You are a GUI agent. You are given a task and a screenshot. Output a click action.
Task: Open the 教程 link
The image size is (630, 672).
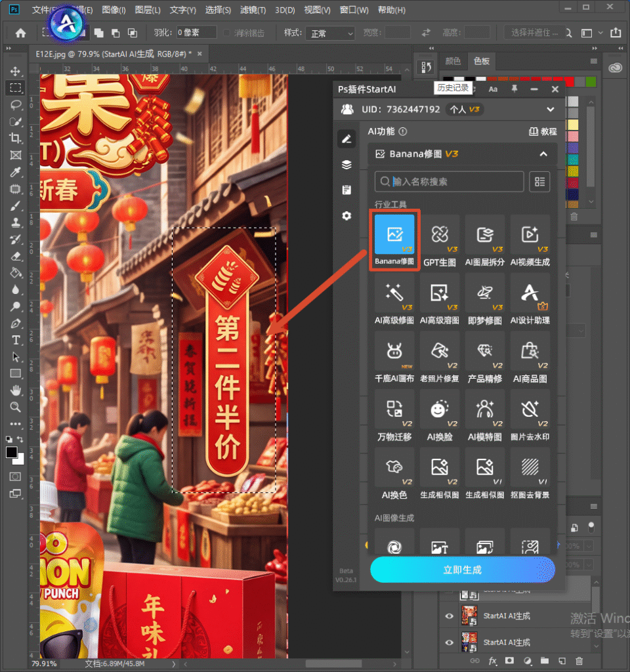click(x=543, y=131)
